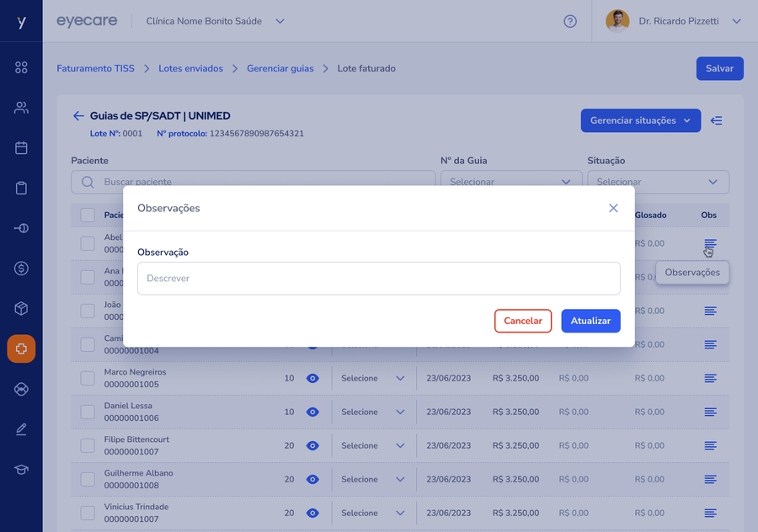Click the dollar sign financial icon
The image size is (758, 532).
pos(21,269)
